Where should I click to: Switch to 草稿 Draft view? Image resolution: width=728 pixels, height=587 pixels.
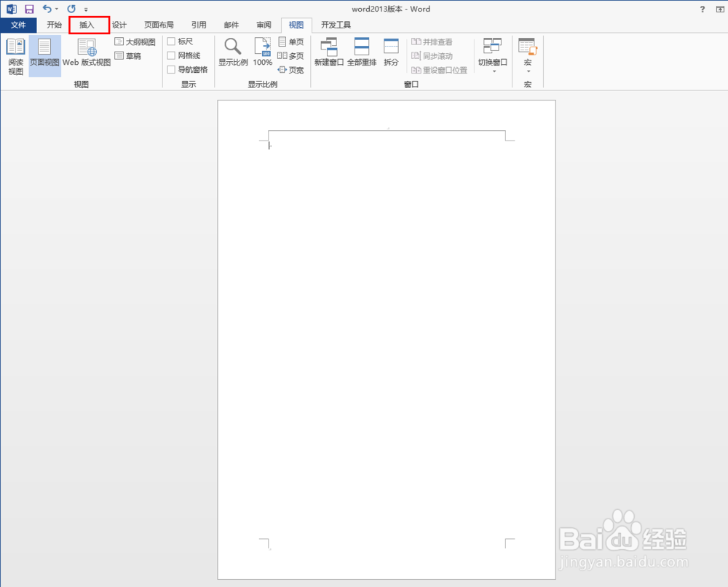pyautogui.click(x=127, y=56)
